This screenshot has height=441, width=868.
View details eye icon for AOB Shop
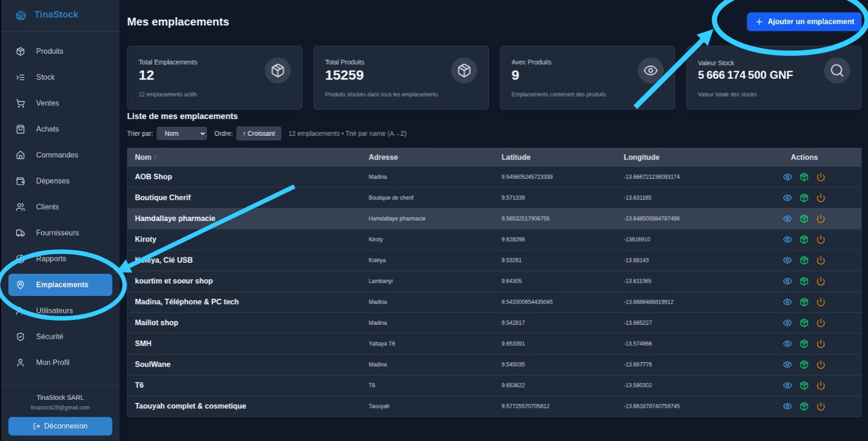coord(787,177)
